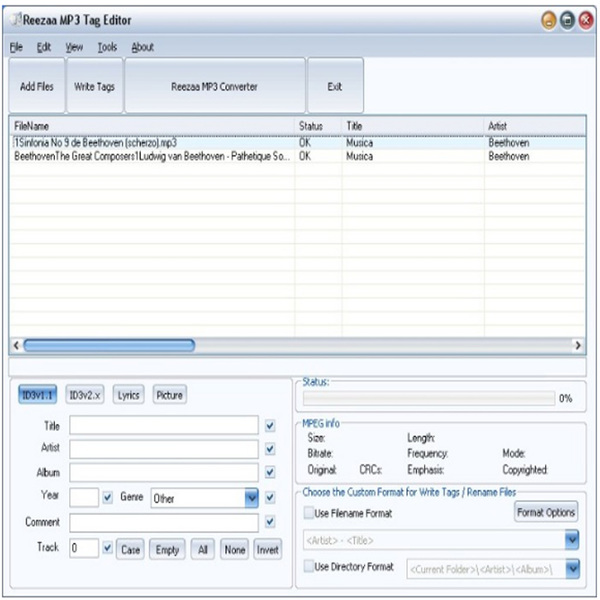This screenshot has width=600, height=600.
Task: Close the window with the red button
Action: tap(585, 20)
